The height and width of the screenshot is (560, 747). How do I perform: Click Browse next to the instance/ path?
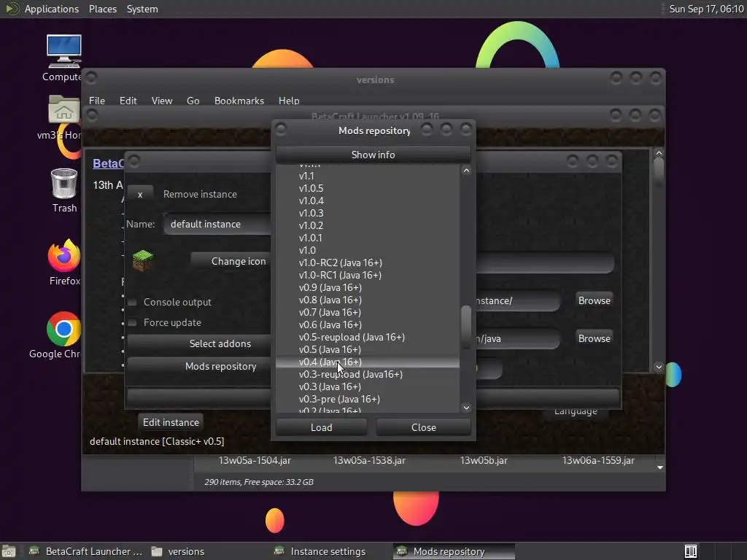click(594, 300)
